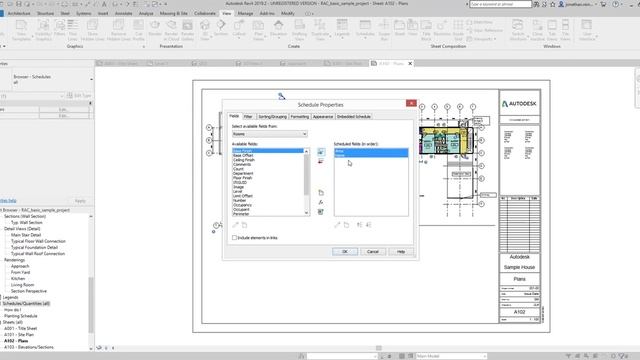Switch to the Formatting tab
The height and width of the screenshot is (360, 640).
[x=300, y=117]
